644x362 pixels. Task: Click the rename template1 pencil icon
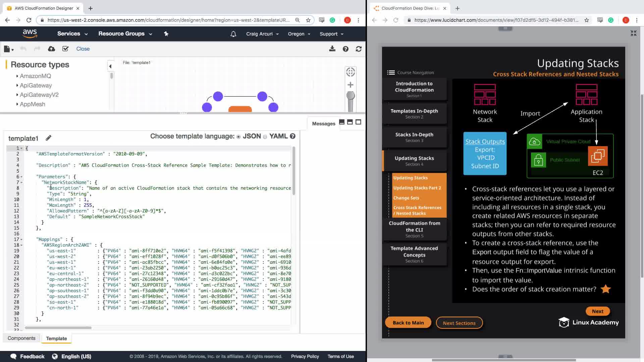(48, 138)
